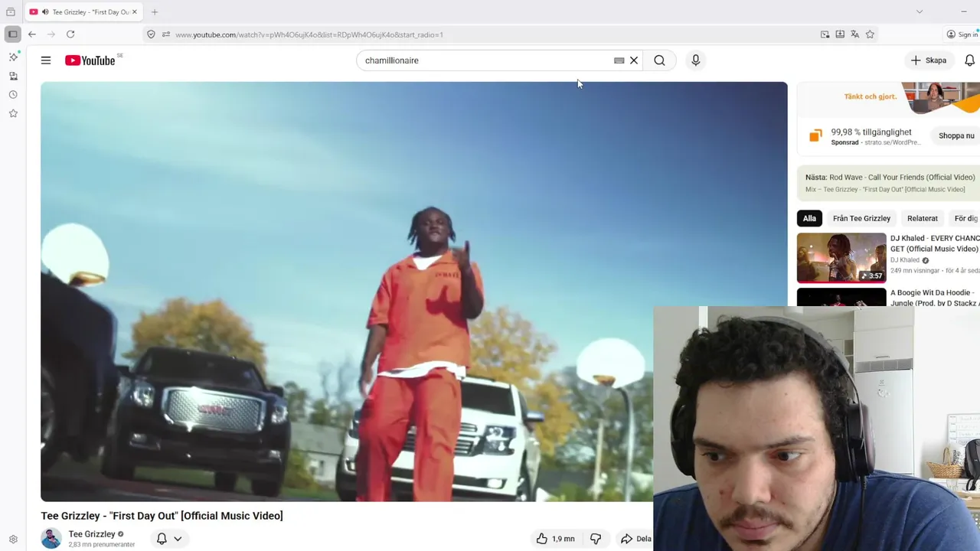Open history clock icon in sidebar
Image resolution: width=980 pixels, height=551 pixels.
pyautogui.click(x=13, y=95)
